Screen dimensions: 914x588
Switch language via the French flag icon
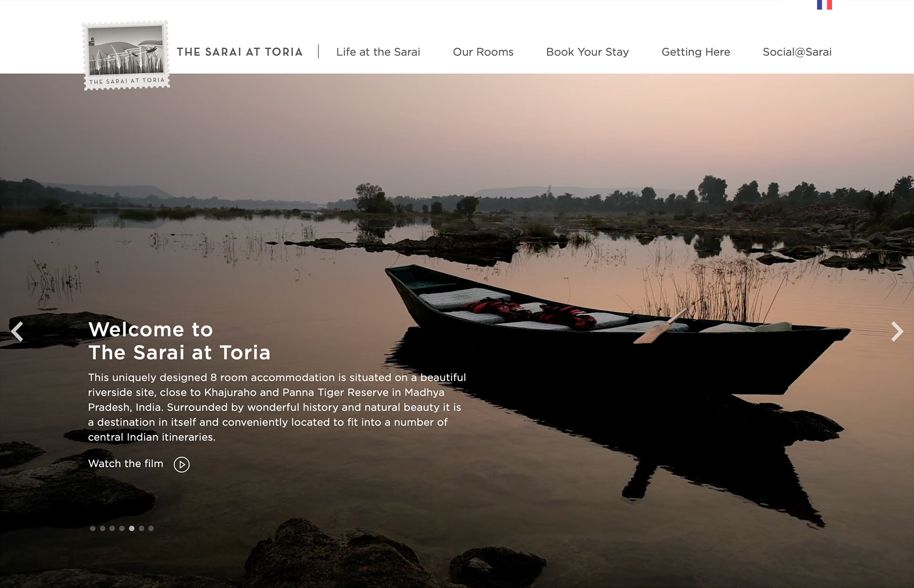pos(825,5)
